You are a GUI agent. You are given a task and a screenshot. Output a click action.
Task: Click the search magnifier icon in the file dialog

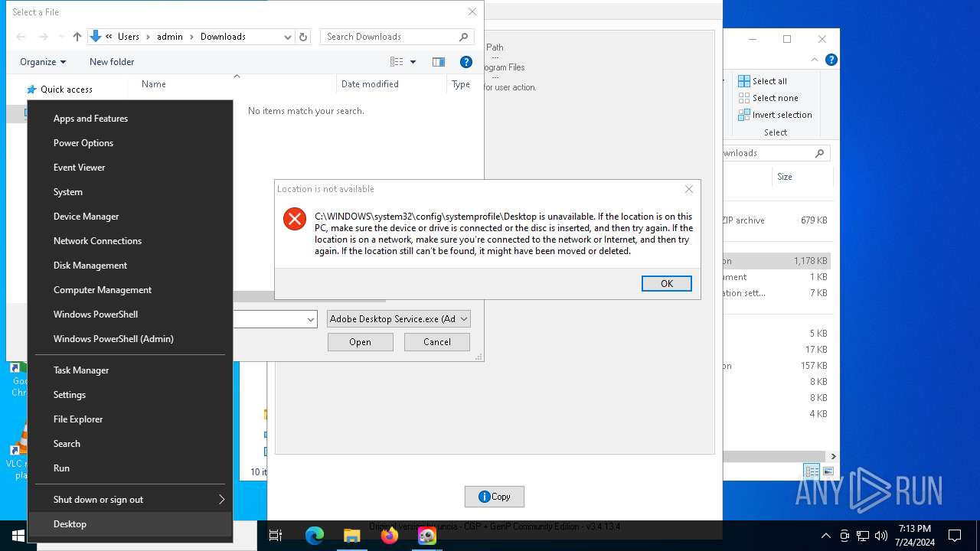click(x=464, y=37)
